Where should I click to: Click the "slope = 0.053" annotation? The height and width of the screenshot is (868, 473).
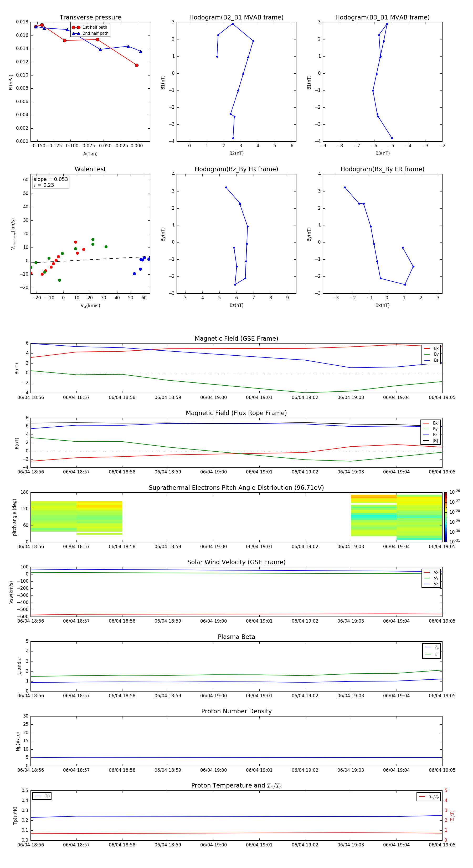51,179
